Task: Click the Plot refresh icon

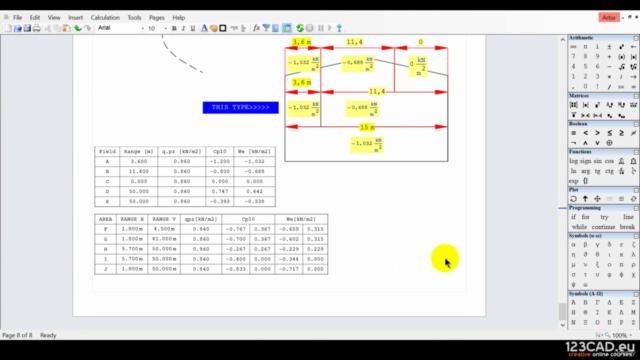Action: coord(633,199)
